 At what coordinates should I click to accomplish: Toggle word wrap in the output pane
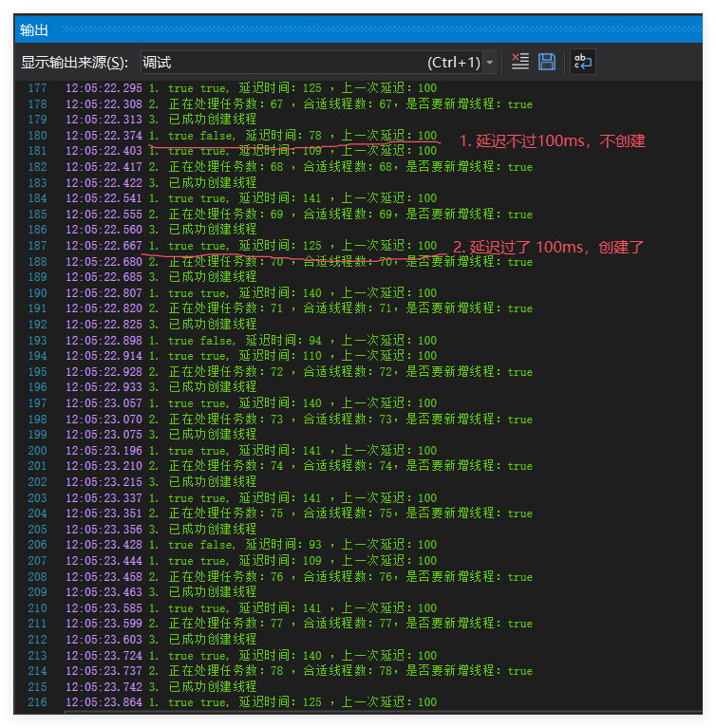pos(581,62)
